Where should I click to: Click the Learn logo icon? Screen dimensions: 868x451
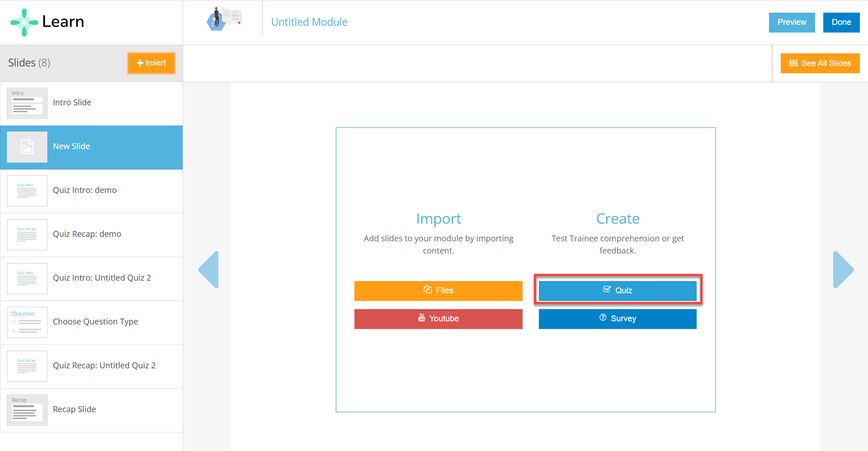click(x=24, y=22)
